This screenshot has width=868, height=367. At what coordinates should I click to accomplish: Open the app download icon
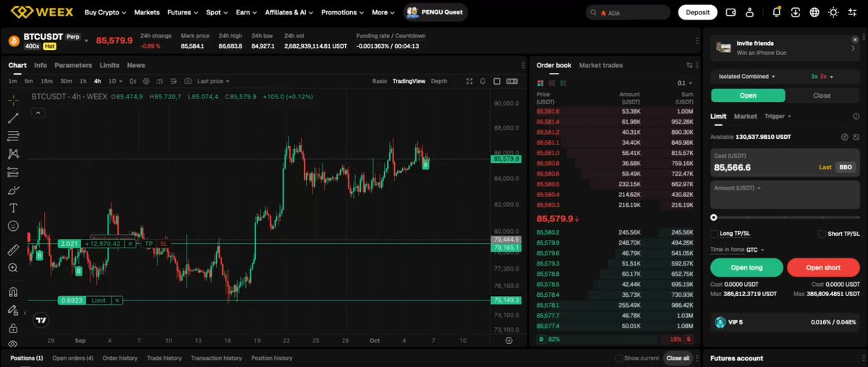[796, 12]
